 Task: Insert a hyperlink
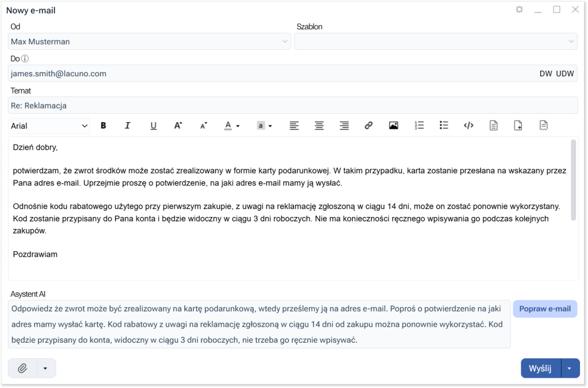coord(369,126)
